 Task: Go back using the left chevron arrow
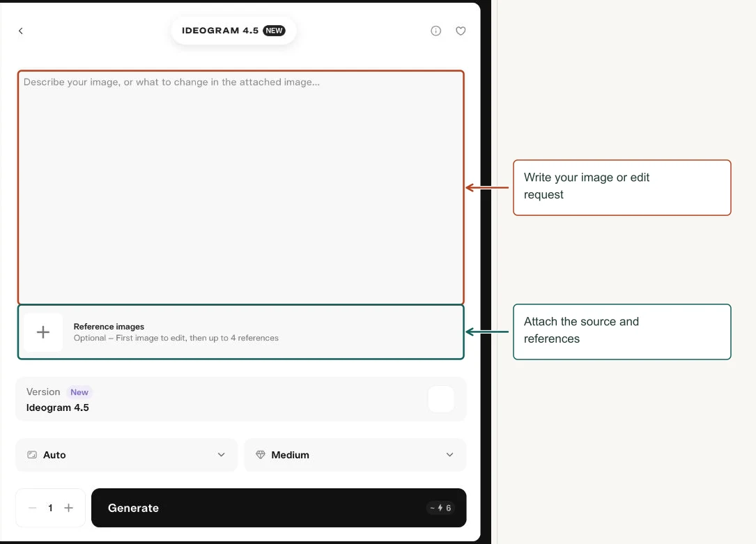coord(21,31)
